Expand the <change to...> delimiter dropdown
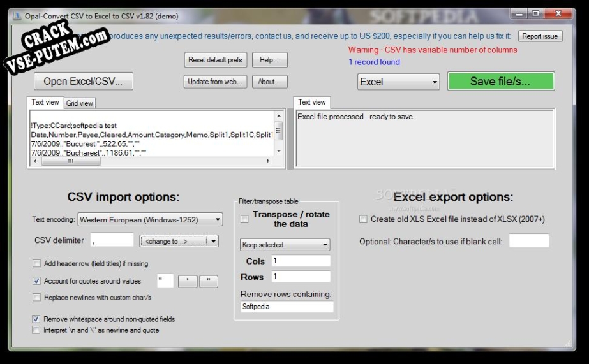Image resolution: width=589 pixels, height=364 pixels. 179,241
